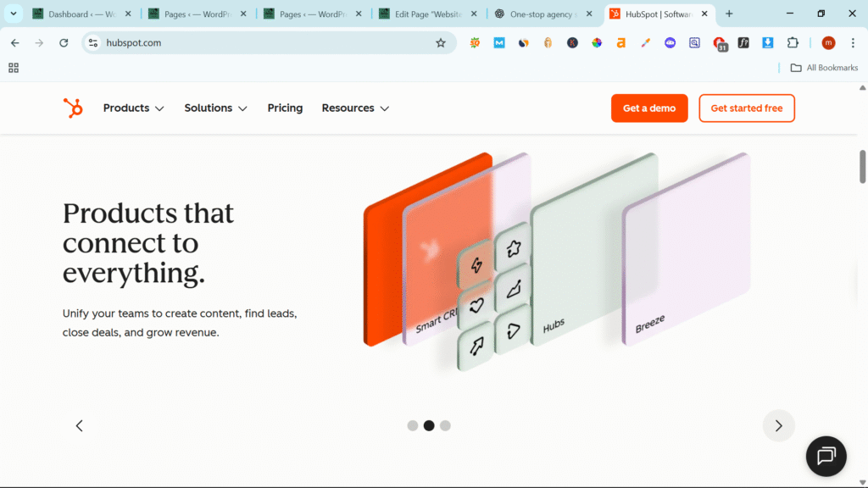Advance carousel with the next arrow
Screen dimensions: 868x488
[778, 426]
